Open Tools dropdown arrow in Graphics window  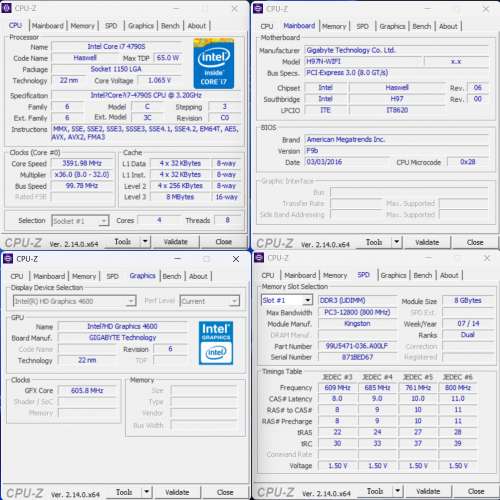pos(147,492)
